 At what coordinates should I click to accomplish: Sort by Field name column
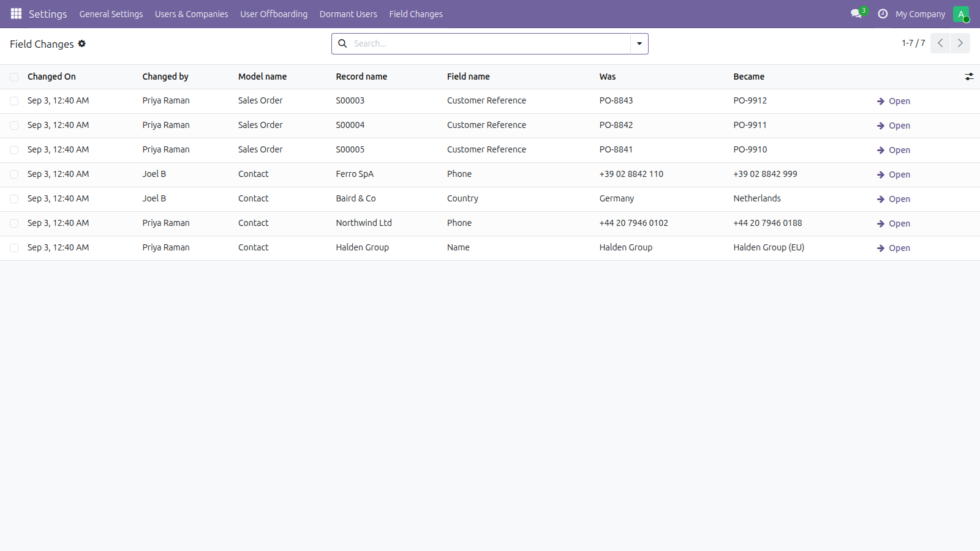click(x=469, y=77)
